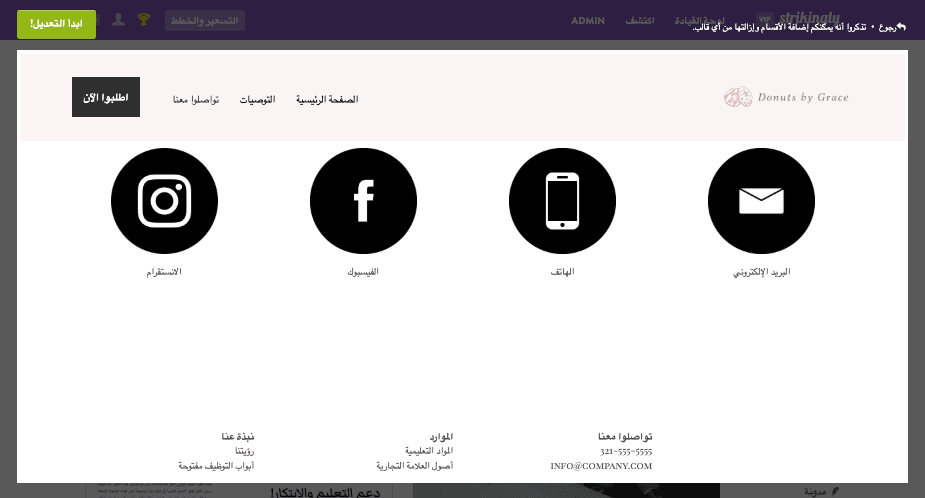This screenshot has height=498, width=925.
Task: Click the trophy icon in top bar
Action: 143,19
